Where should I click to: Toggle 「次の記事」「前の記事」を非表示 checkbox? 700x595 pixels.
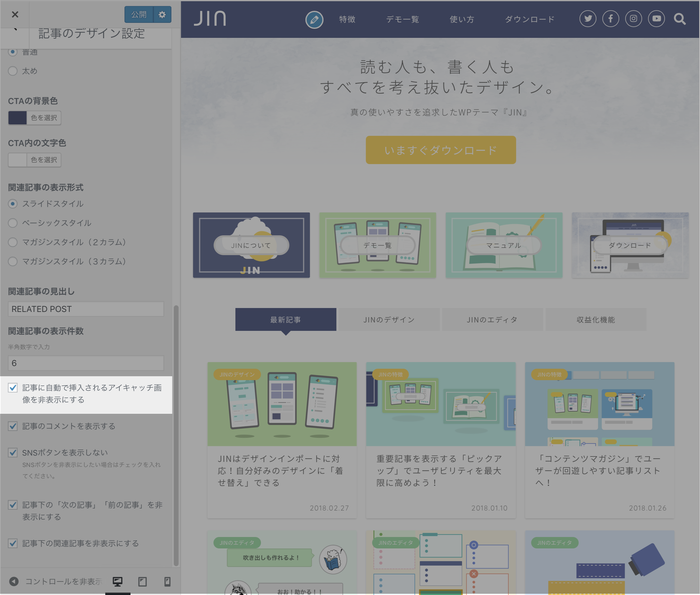[x=13, y=505]
